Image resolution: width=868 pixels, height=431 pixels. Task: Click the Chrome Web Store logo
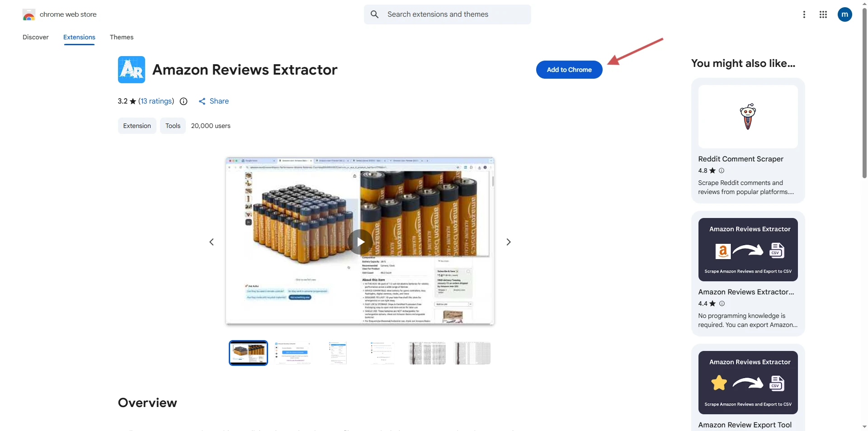click(29, 14)
